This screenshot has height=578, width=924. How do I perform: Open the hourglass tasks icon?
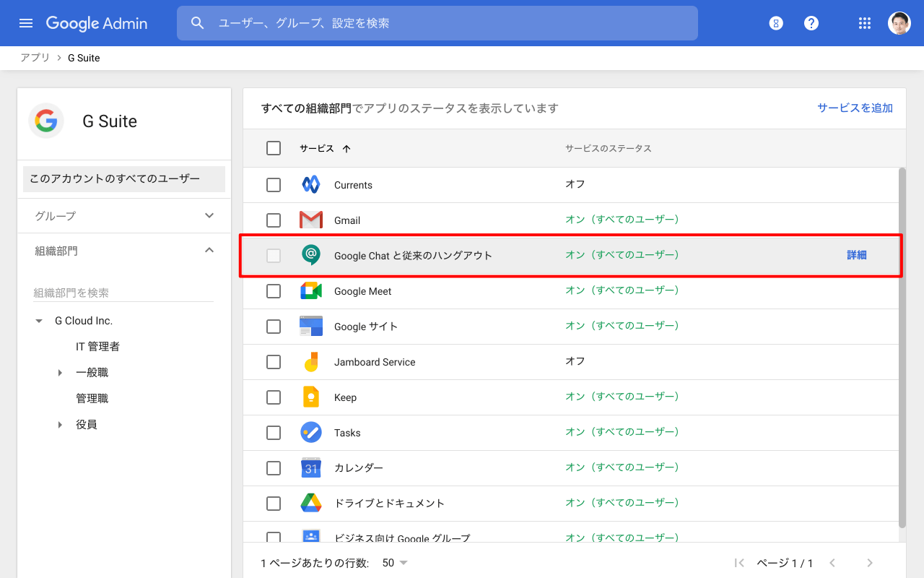pyautogui.click(x=776, y=23)
